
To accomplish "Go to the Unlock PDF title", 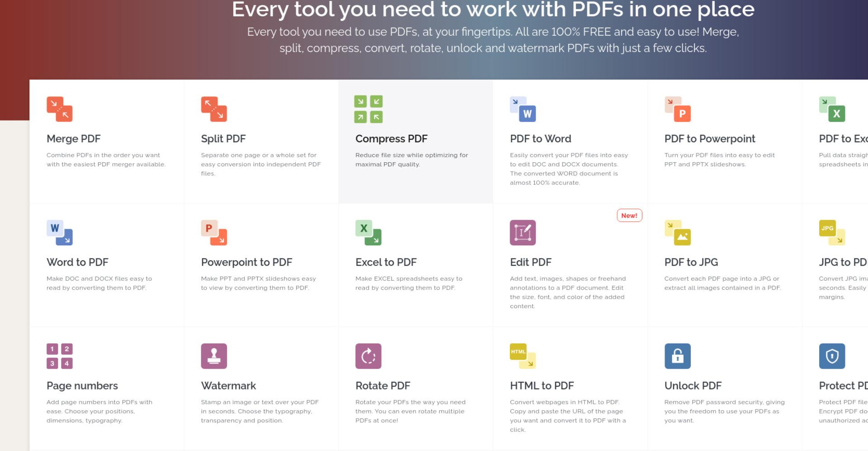I will (693, 385).
